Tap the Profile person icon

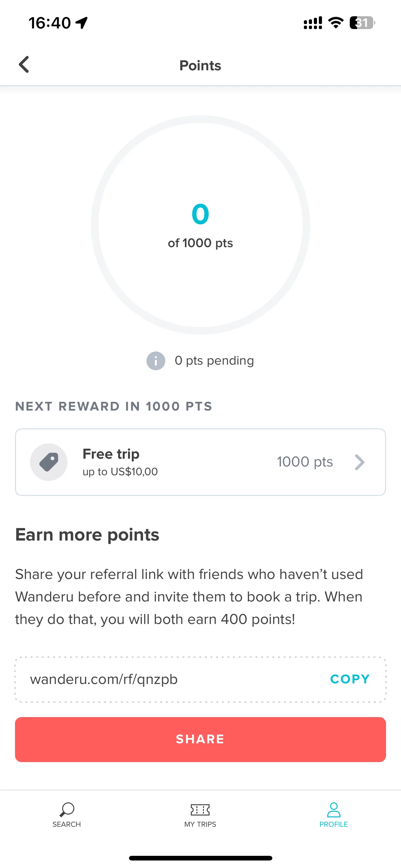tap(334, 809)
